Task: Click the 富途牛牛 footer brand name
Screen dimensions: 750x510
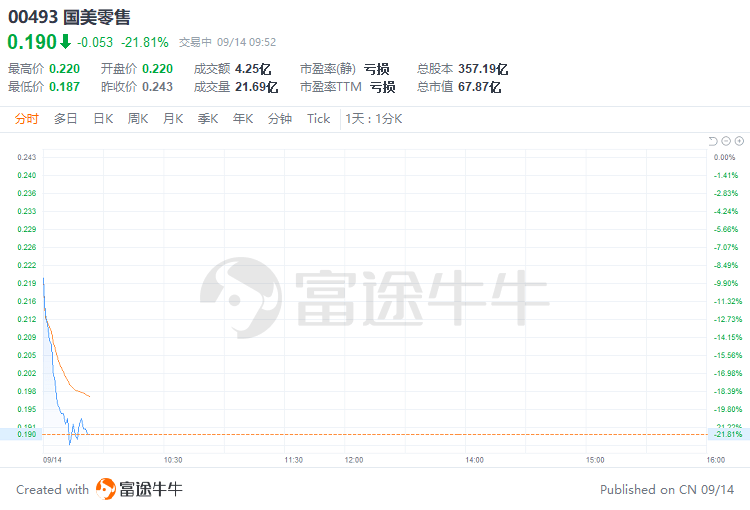Action: pos(151,489)
